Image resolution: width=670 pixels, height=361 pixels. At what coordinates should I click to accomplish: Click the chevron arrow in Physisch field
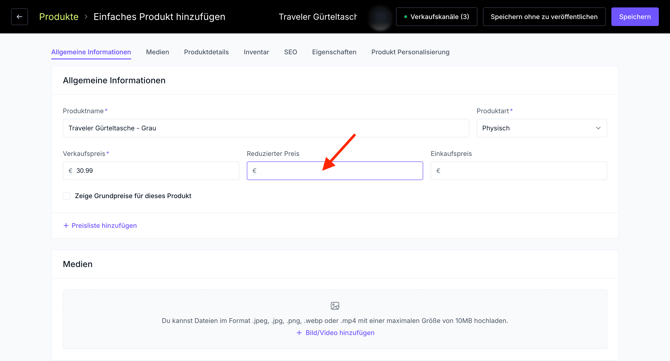(x=598, y=128)
